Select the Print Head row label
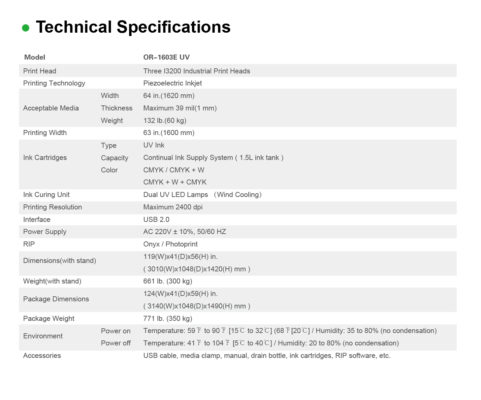The width and height of the screenshot is (481, 400). 40,71
